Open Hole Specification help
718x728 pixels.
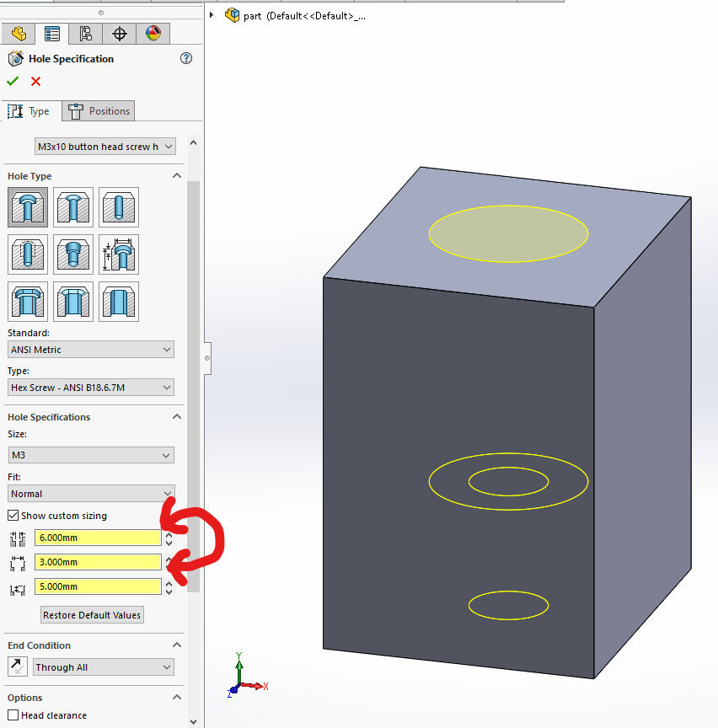186,58
